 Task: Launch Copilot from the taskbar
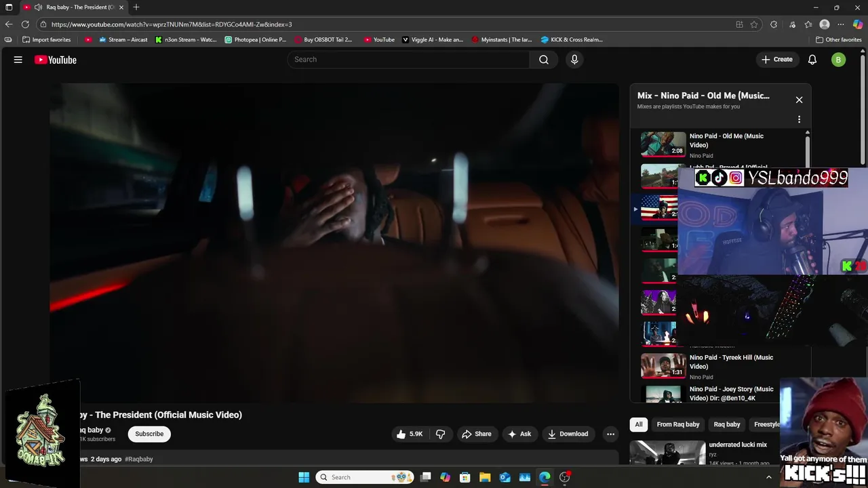click(445, 477)
